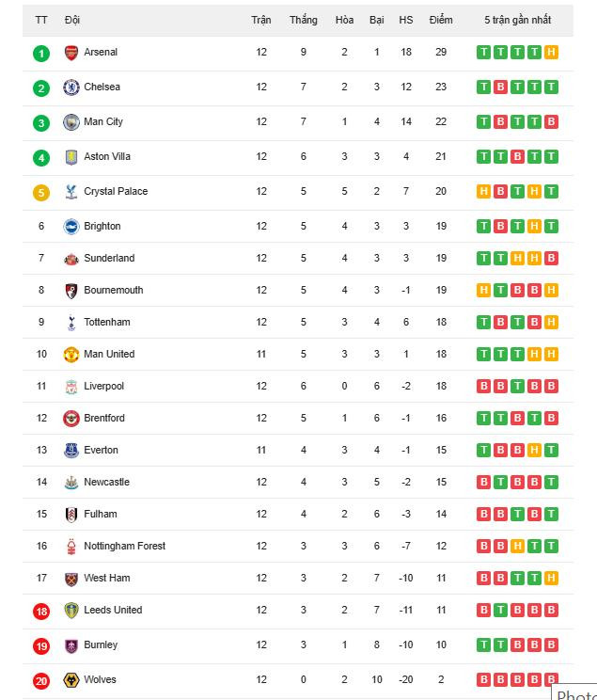
Task: Click the Thắng column header
Action: coord(304,20)
